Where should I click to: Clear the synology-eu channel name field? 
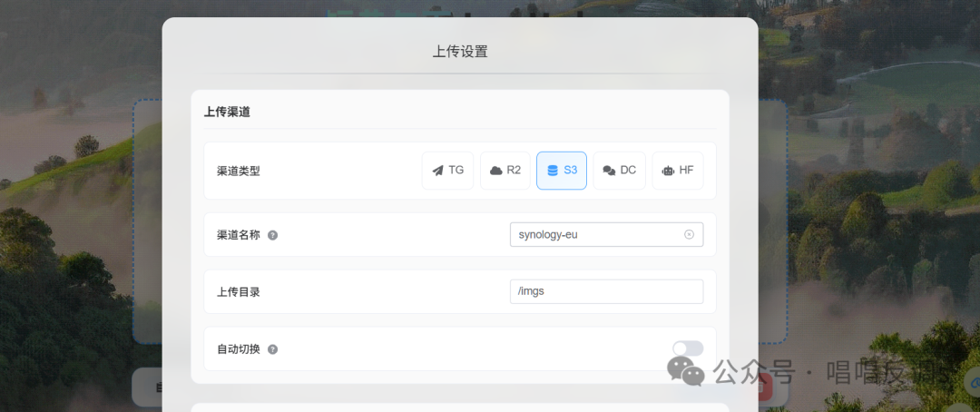tap(689, 234)
